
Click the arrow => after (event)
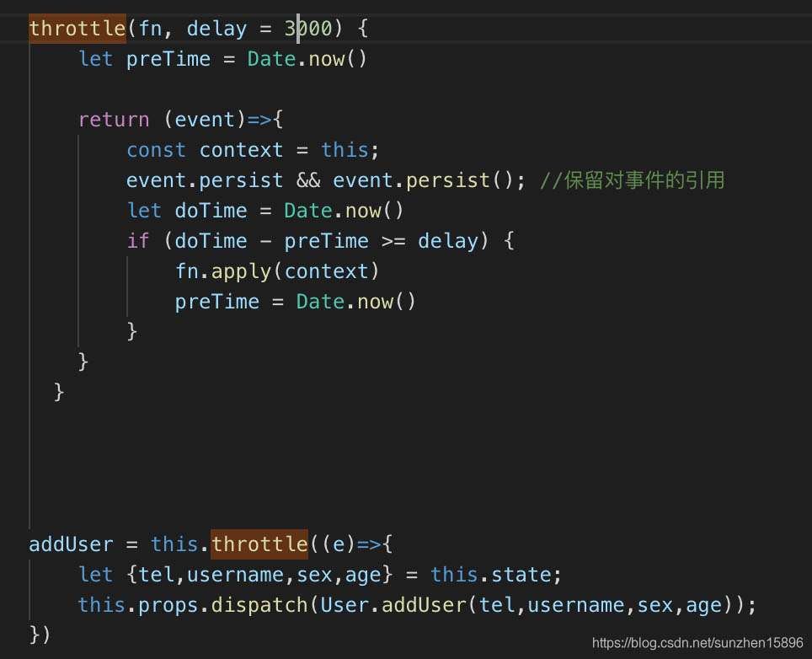(259, 120)
